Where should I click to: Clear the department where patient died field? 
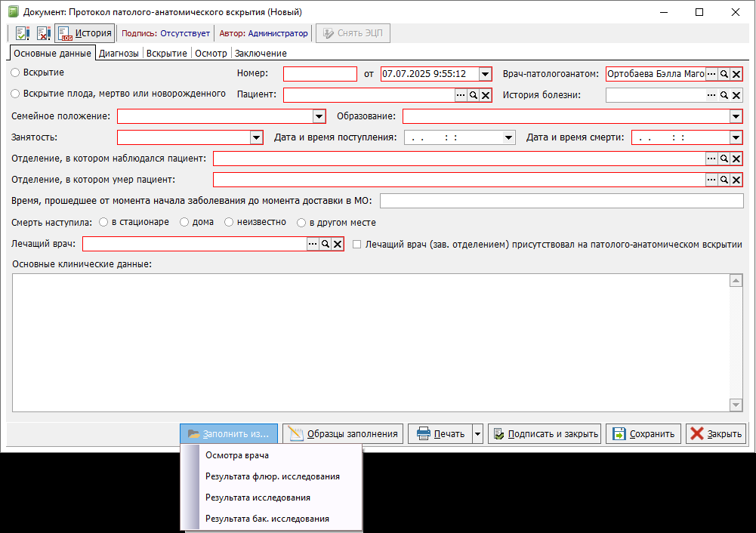point(736,180)
